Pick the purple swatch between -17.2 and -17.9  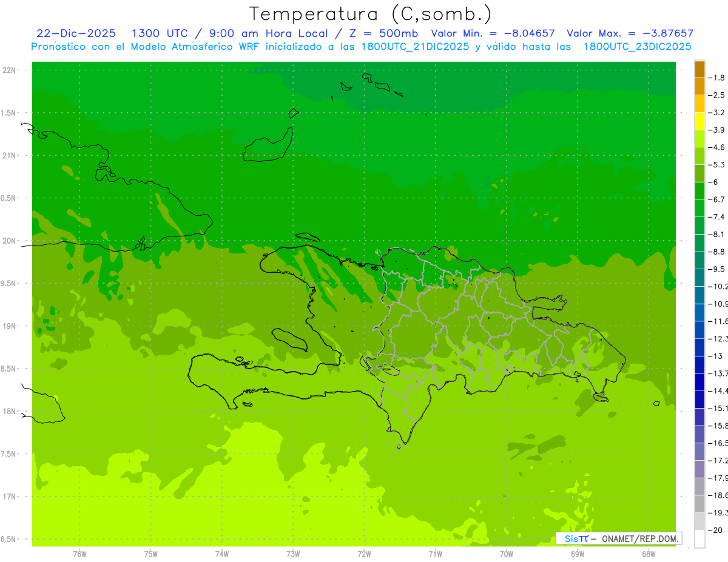pyautogui.click(x=699, y=469)
